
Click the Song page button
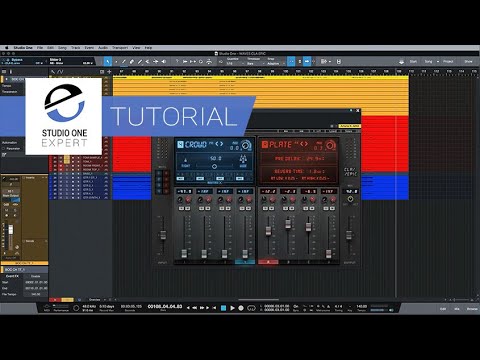[428, 61]
